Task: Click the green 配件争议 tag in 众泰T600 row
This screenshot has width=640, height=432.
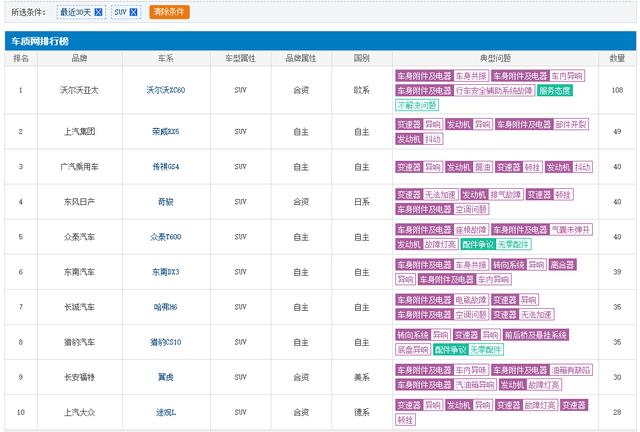Action: pos(478,245)
